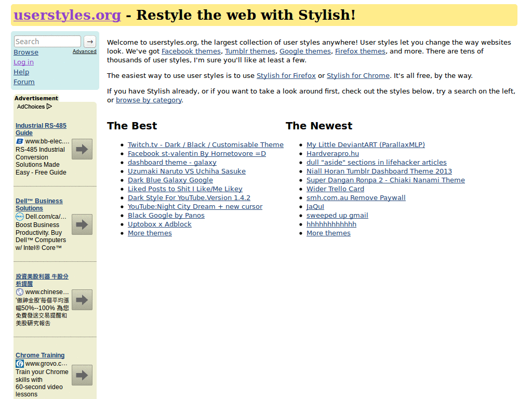
Task: Open Firefox themes link
Action: click(361, 51)
